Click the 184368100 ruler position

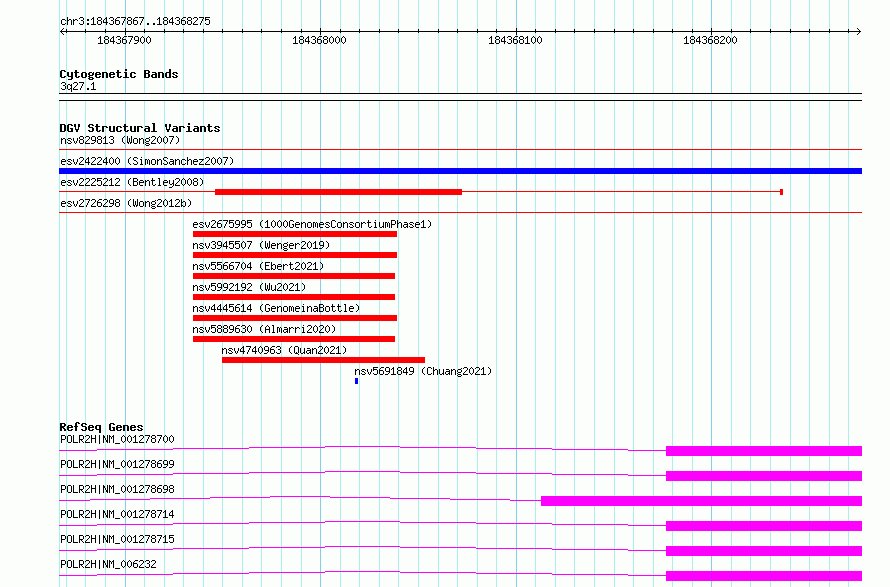(515, 40)
